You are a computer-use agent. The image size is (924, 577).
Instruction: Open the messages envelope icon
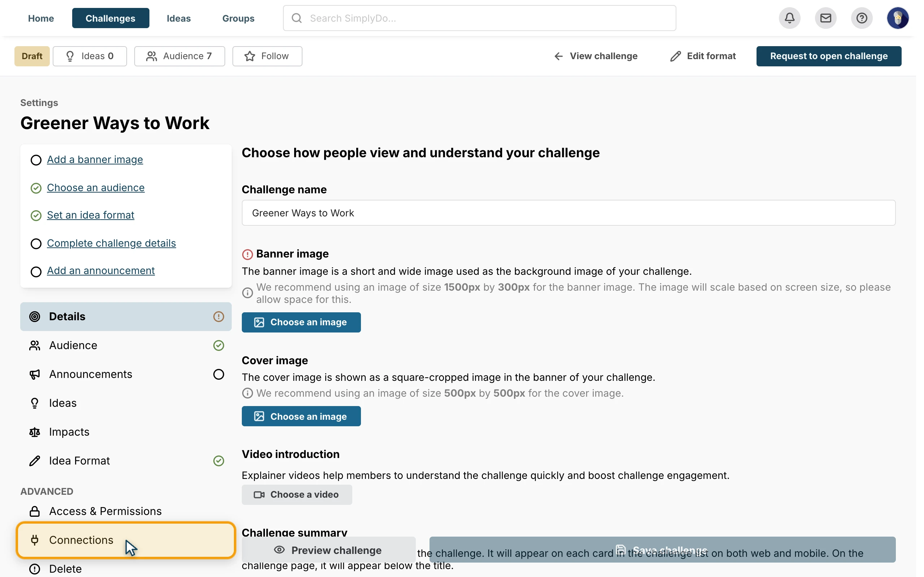(825, 18)
